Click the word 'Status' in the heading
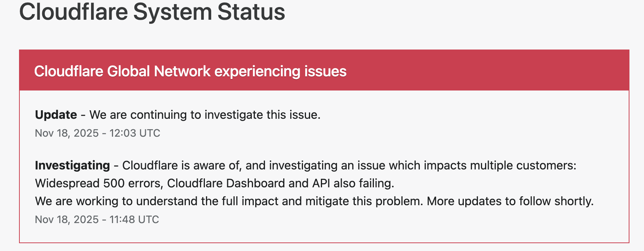 pos(251,12)
